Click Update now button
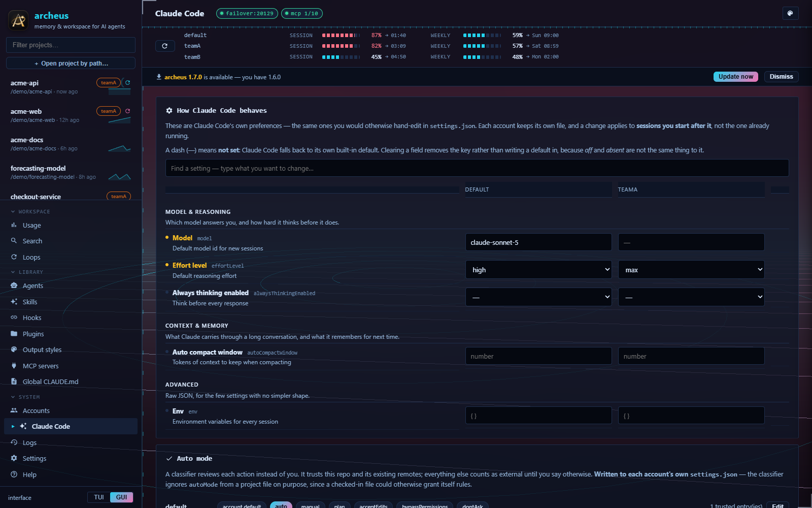The width and height of the screenshot is (812, 508). (736, 77)
